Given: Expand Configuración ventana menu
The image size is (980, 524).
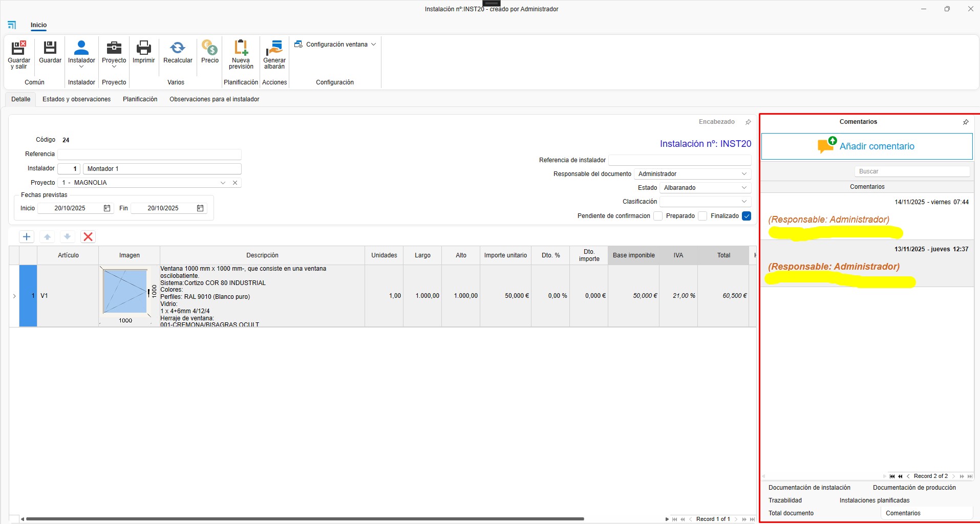Looking at the screenshot, I should click(x=336, y=45).
